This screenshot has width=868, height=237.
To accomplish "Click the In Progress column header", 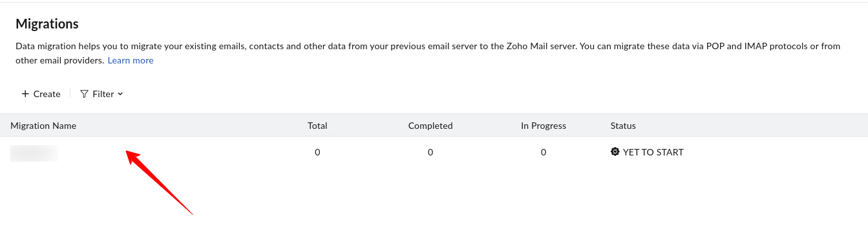I will (x=544, y=126).
